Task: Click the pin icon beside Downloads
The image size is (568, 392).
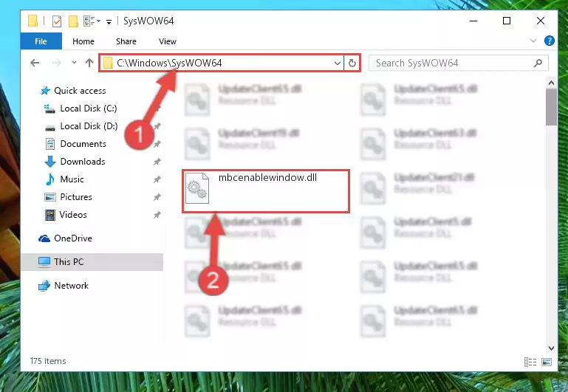Action: 157,162
